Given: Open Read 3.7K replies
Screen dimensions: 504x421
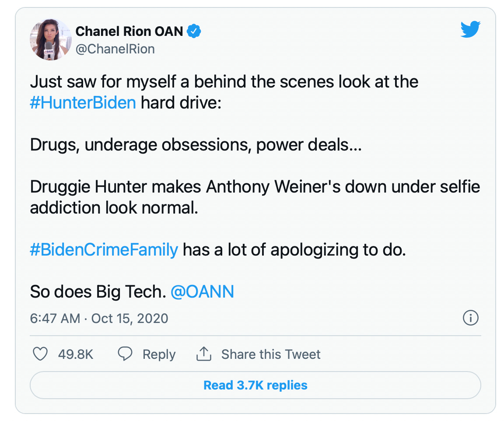Looking at the screenshot, I should coord(255,385).
